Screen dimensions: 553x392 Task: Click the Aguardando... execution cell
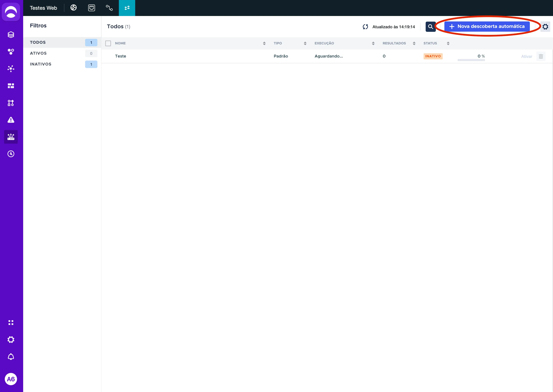click(329, 56)
